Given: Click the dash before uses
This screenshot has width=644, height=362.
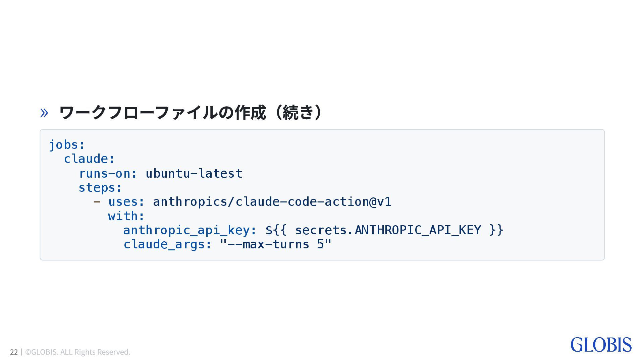Looking at the screenshot, I should point(97,202).
